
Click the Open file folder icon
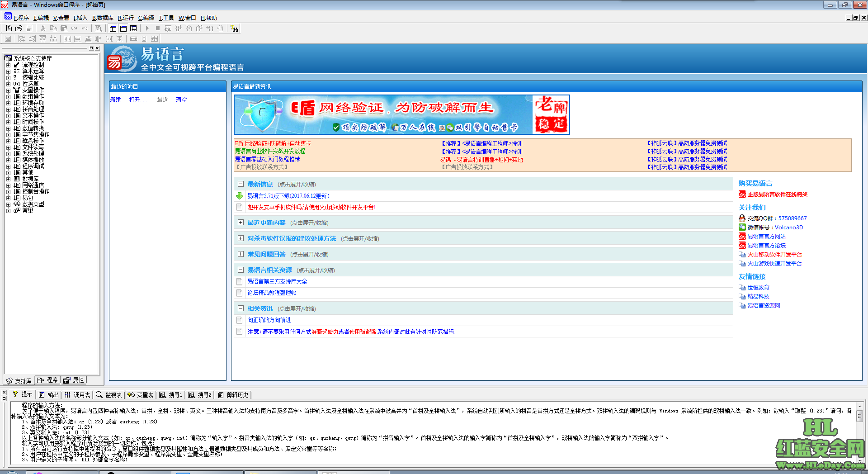click(19, 28)
